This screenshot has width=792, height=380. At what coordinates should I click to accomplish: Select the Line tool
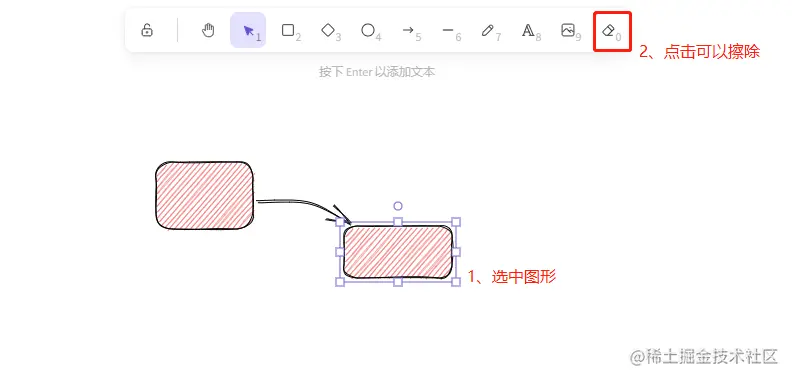point(448,30)
